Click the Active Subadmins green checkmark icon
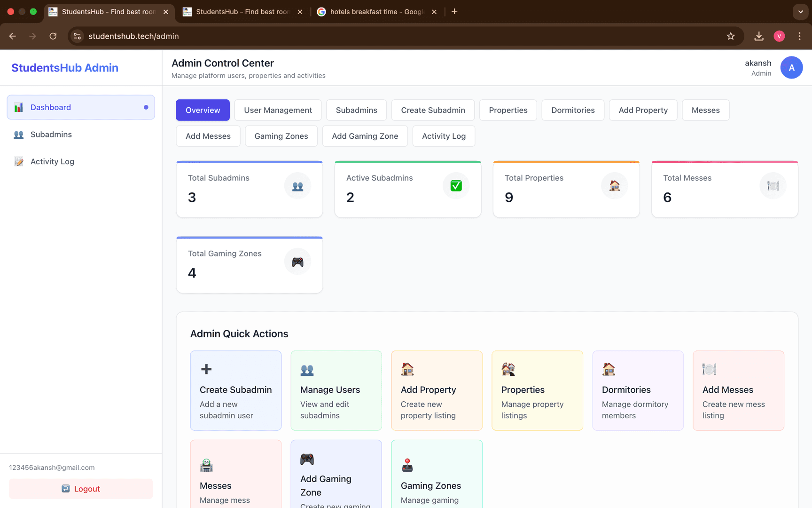Viewport: 812px width, 508px height. point(456,186)
